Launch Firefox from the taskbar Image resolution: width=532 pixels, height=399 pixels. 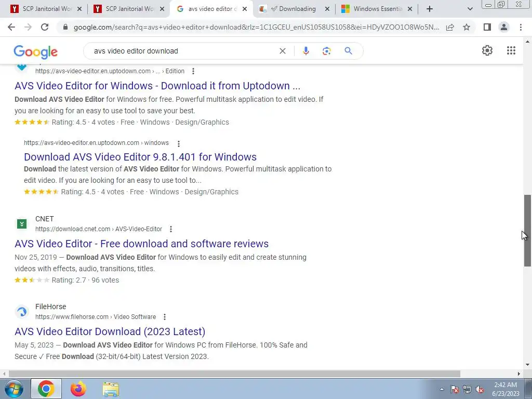(x=78, y=389)
